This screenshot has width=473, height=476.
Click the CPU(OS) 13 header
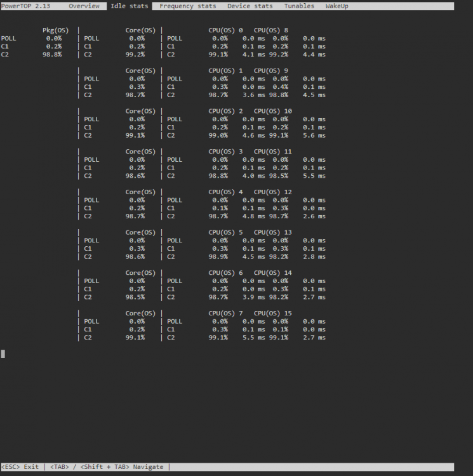tap(272, 232)
